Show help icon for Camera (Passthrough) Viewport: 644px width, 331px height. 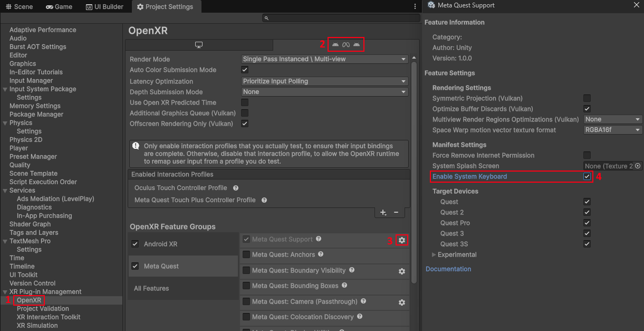coord(363,301)
